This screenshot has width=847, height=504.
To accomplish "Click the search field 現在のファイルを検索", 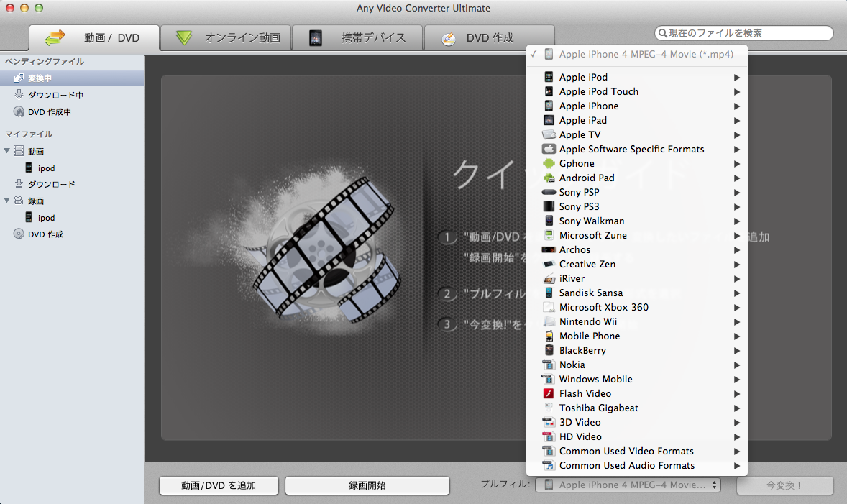I will click(x=744, y=33).
